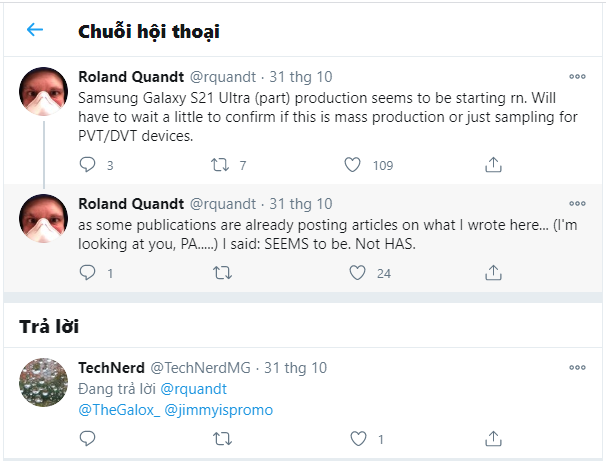Open more options on first Roland Quandt tweet
The height and width of the screenshot is (461, 606).
coord(577,77)
